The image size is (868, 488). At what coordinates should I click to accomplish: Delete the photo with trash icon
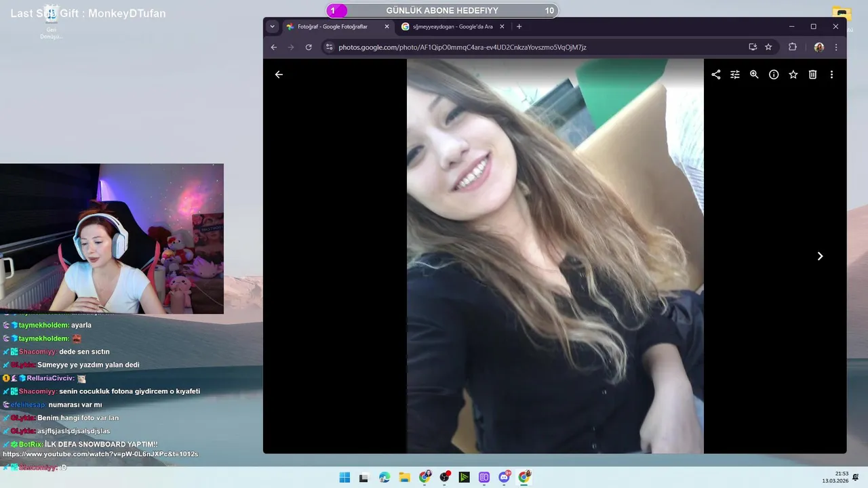click(812, 75)
